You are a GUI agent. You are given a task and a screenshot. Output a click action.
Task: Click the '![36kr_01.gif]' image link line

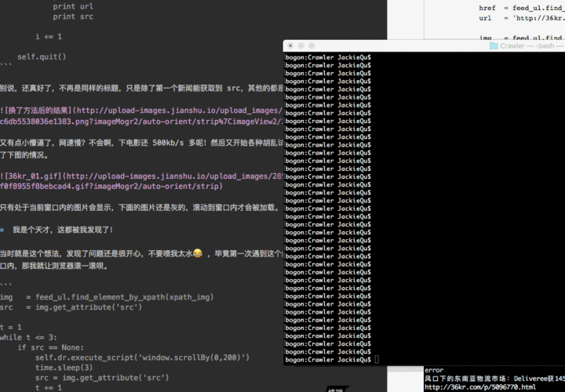(x=141, y=176)
